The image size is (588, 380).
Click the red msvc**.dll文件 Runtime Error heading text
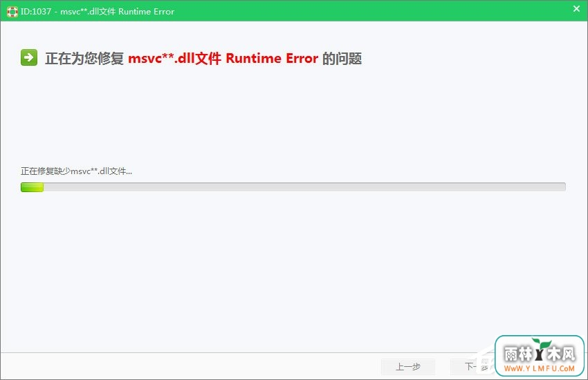tap(223, 59)
